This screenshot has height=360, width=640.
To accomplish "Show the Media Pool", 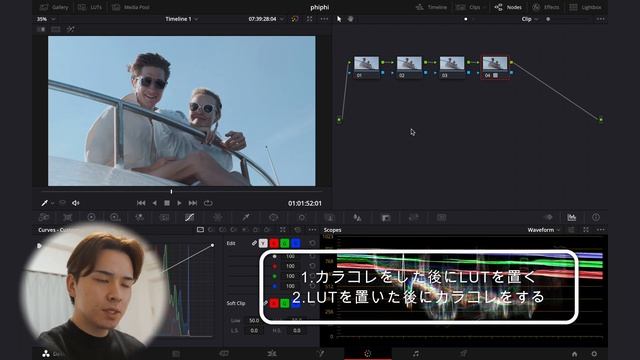I will [131, 7].
